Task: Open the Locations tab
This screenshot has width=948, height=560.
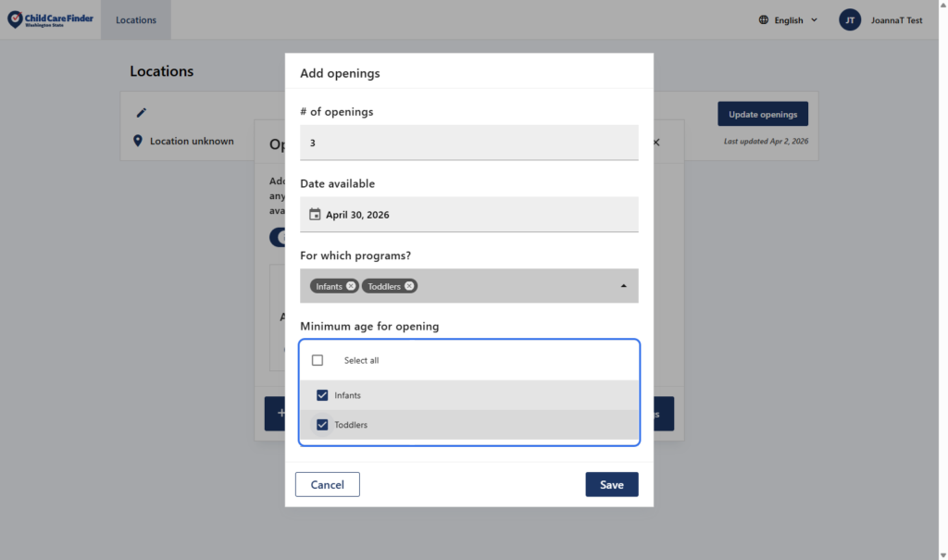Action: (x=136, y=19)
